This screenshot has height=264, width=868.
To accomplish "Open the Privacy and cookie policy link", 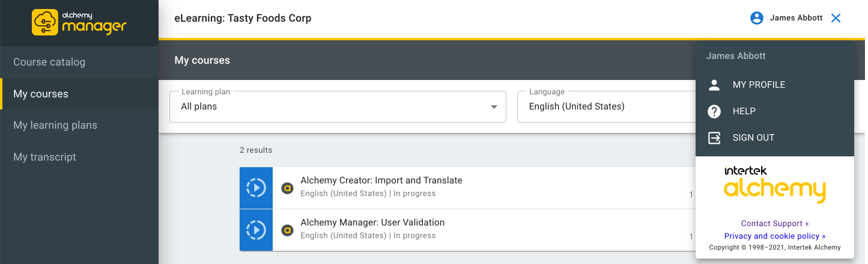I will [775, 236].
